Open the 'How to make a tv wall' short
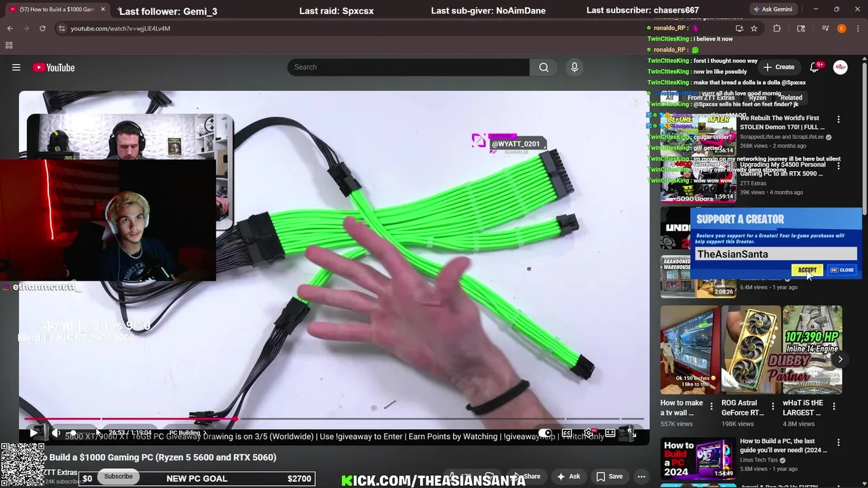The image size is (868, 488). 690,350
